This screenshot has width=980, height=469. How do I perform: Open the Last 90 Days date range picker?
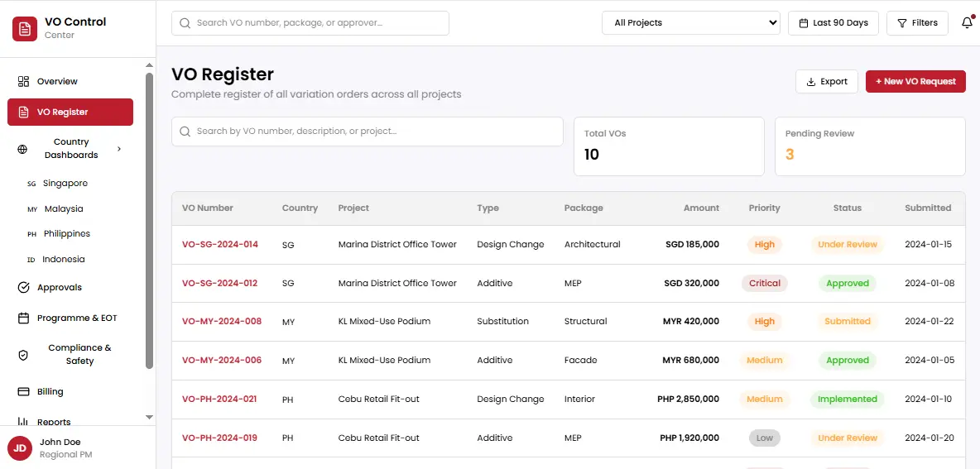pyautogui.click(x=833, y=23)
